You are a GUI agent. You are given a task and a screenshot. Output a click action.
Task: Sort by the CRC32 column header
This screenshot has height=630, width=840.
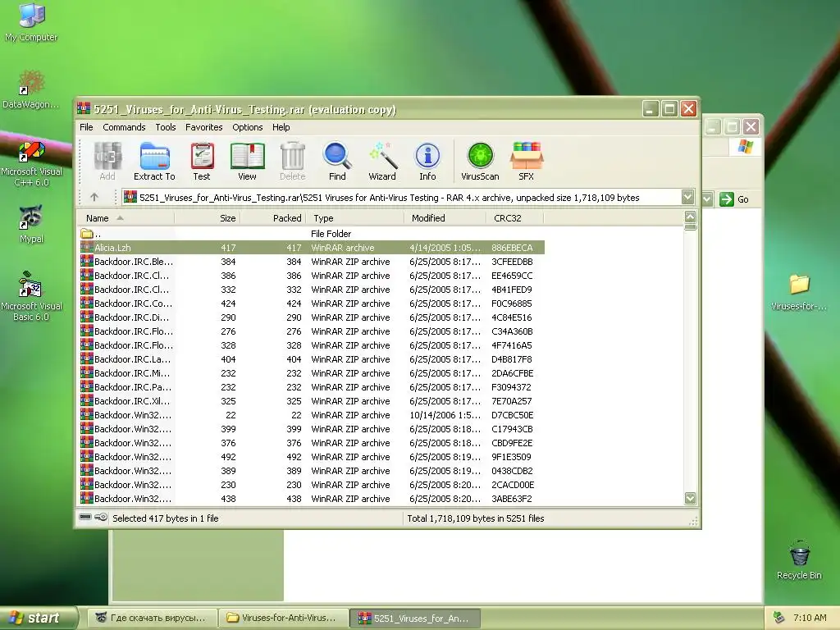515,218
